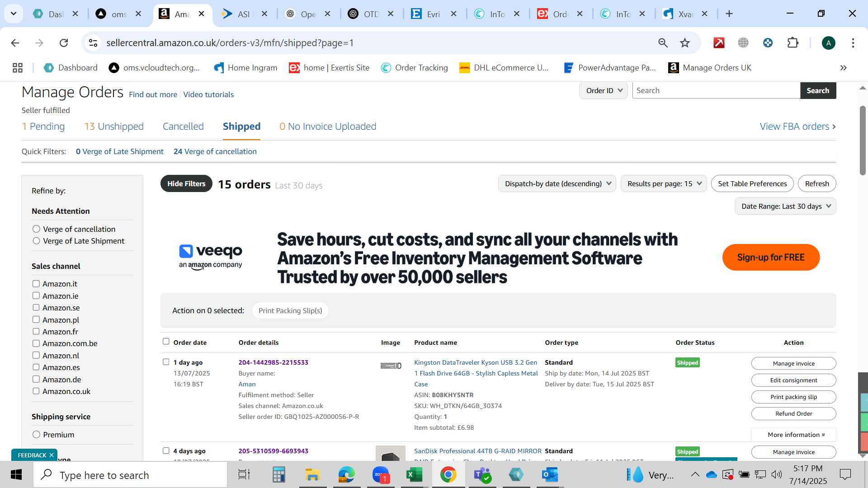Open the DHL eCommerce bookmark
Viewport: 868px width, 488px height.
pos(504,68)
